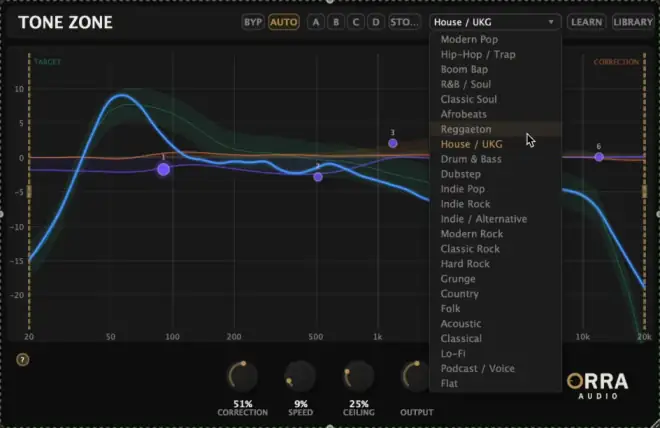Click the left yellow range handle
Screen dimensions: 660x428
[x=29, y=191]
